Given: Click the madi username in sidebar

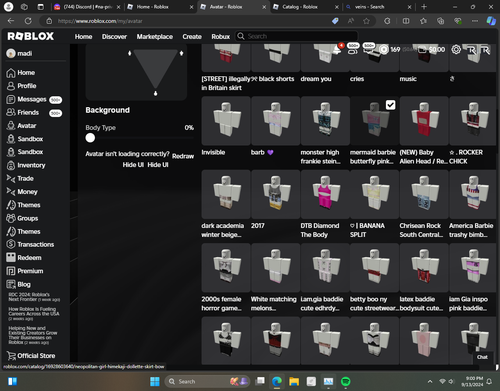Looking at the screenshot, I should tap(25, 53).
